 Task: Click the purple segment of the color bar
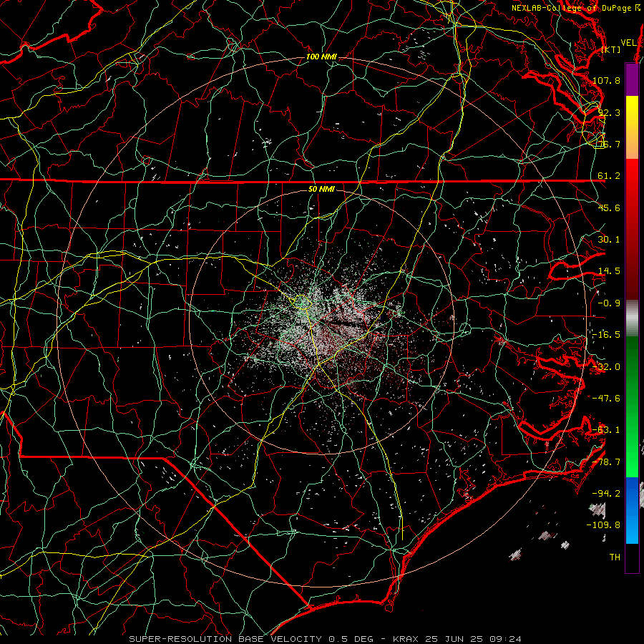632,79
